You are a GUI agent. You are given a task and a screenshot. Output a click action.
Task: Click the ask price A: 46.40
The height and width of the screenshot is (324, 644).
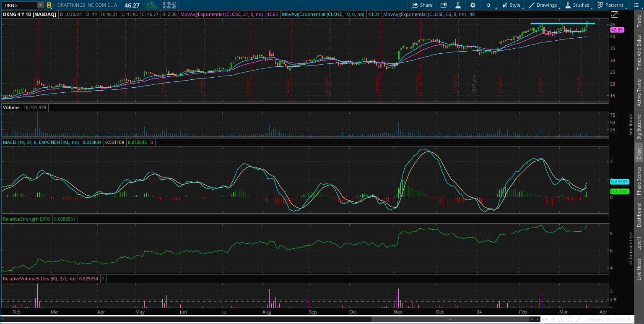click(x=169, y=7)
